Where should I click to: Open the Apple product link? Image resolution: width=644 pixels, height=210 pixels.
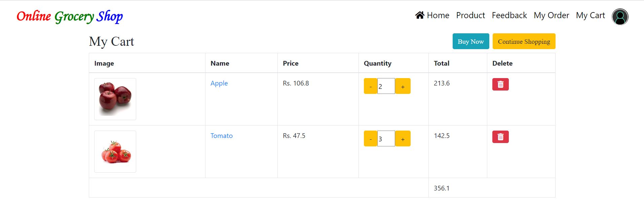[219, 83]
